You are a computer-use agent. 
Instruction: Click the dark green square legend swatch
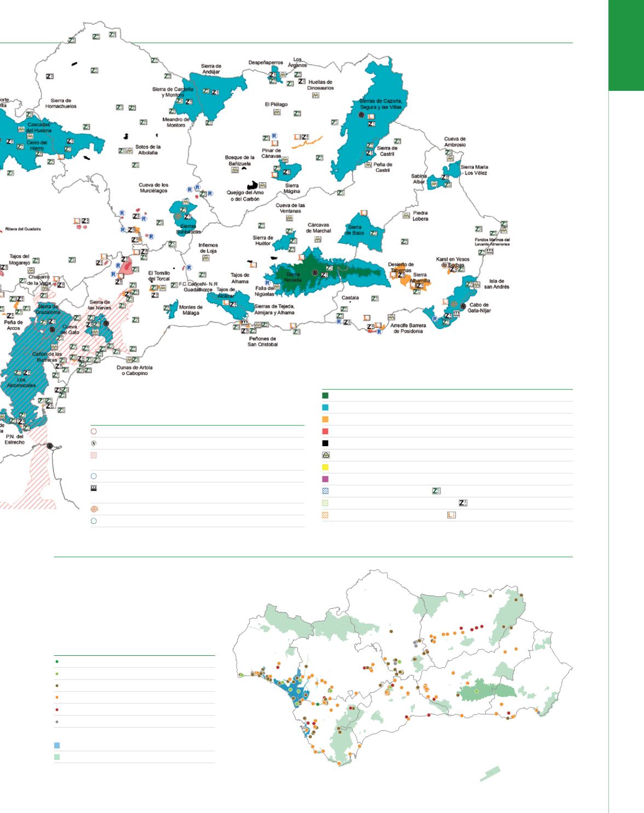(325, 395)
